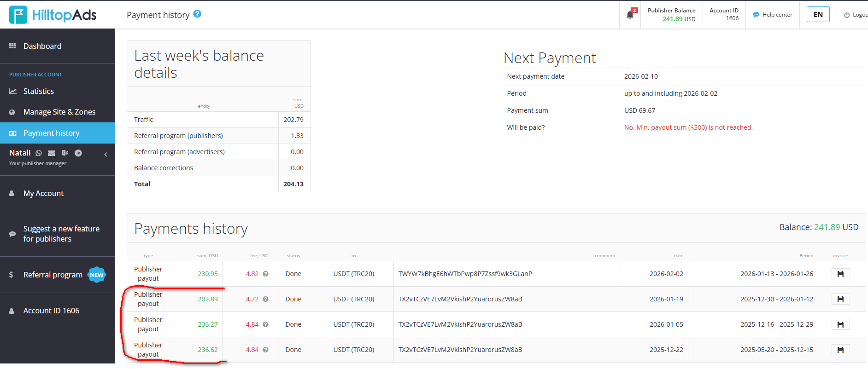The height and width of the screenshot is (369, 868).
Task: Click fee help icon next to 4.72
Action: [x=265, y=300]
